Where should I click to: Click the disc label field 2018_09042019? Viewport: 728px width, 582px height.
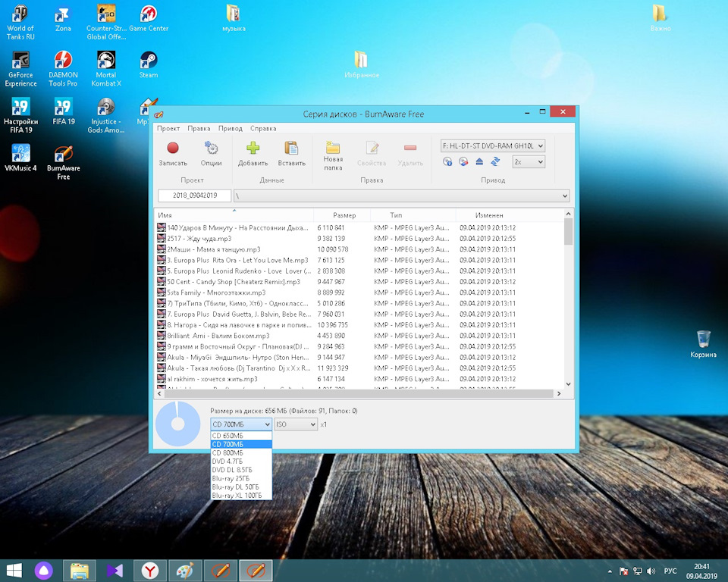point(195,196)
